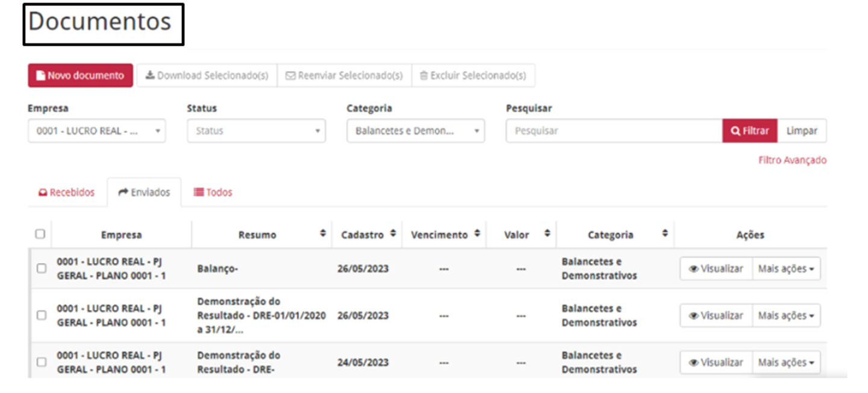Open the Empresa dropdown
The width and height of the screenshot is (868, 393).
(x=96, y=131)
